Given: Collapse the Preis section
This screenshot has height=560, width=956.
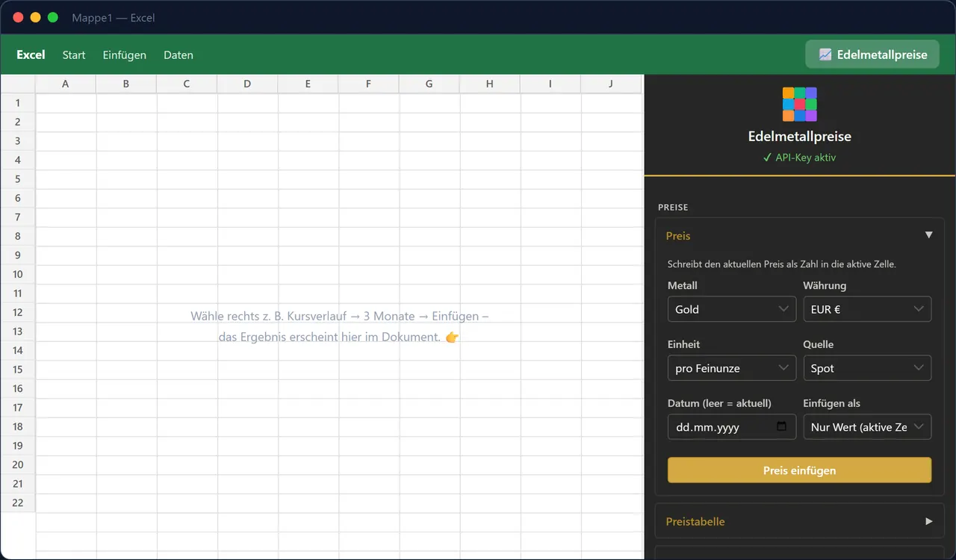Looking at the screenshot, I should 799,235.
